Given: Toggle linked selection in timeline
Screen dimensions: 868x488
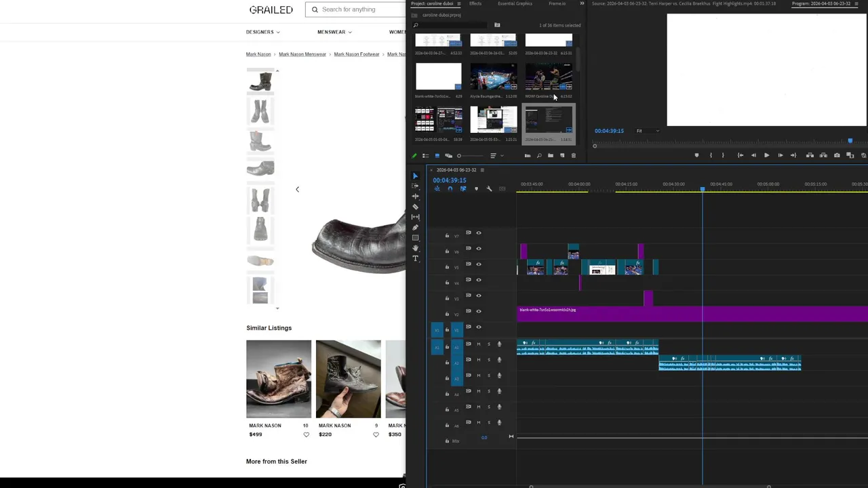Looking at the screenshot, I should pos(463,188).
